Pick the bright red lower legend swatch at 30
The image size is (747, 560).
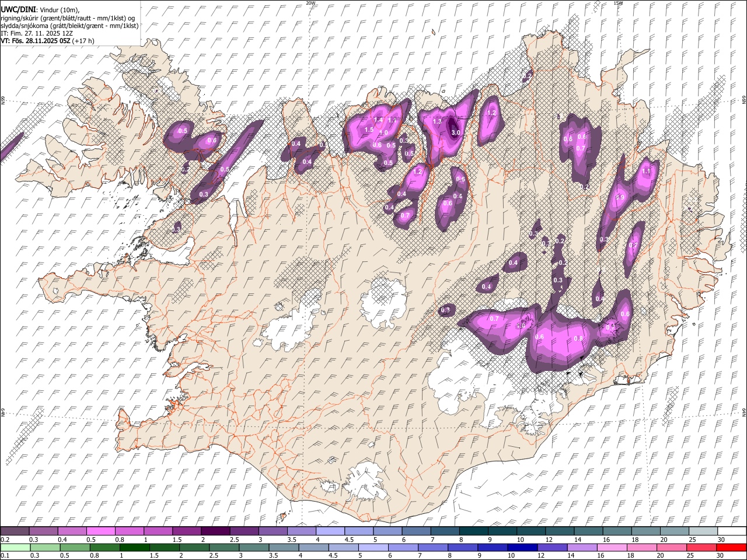(x=731, y=547)
